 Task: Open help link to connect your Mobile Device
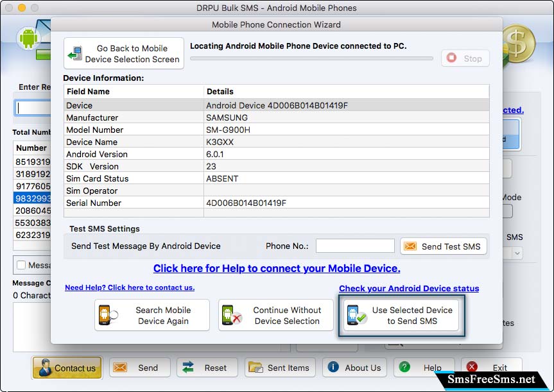point(277,268)
